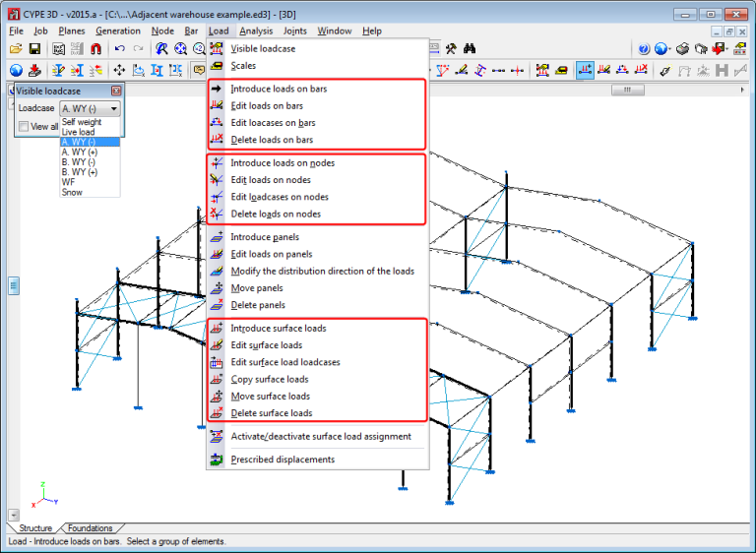Click the visible loadcase toolbar icon
Screen dimensions: 756x553
coord(542,71)
